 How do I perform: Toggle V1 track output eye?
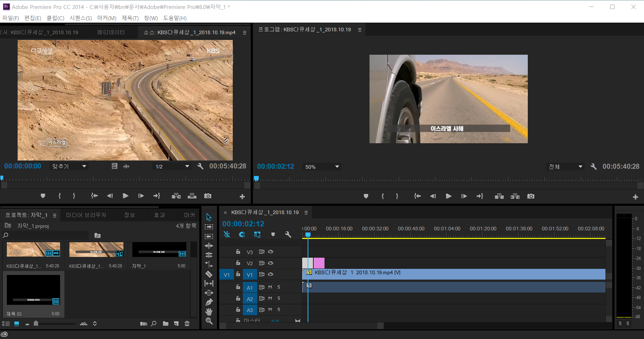[271, 274]
